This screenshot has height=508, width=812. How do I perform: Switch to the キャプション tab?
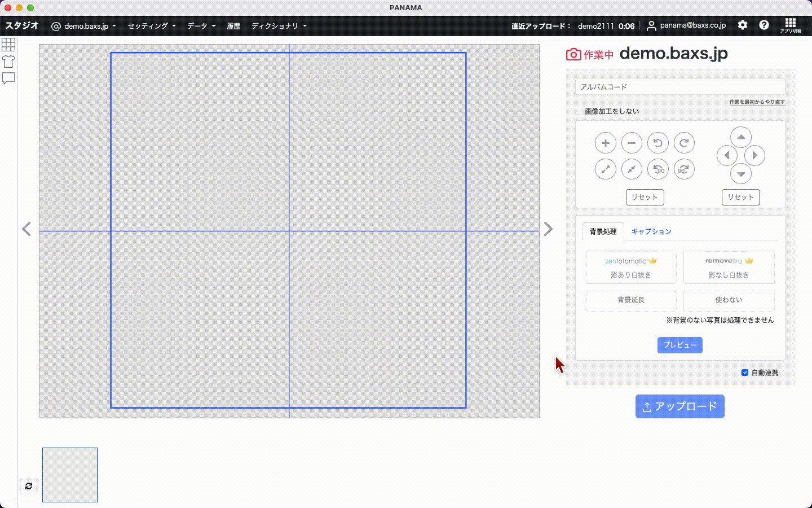(651, 231)
